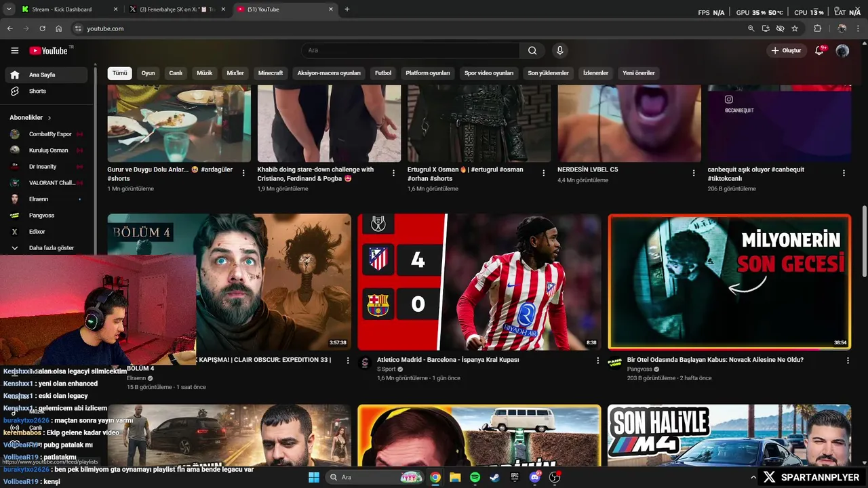
Task: Go back in browser history
Action: pos(9,28)
